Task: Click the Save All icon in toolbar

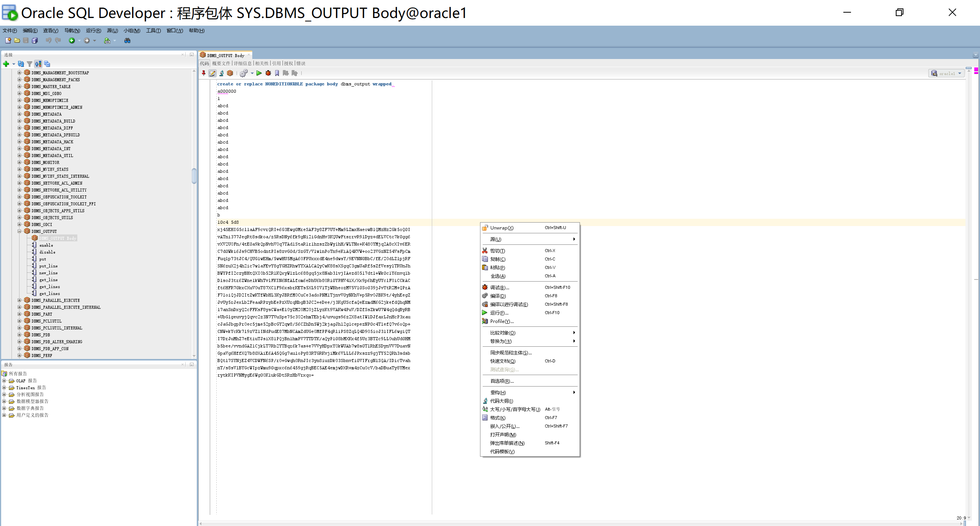Action: coord(35,41)
